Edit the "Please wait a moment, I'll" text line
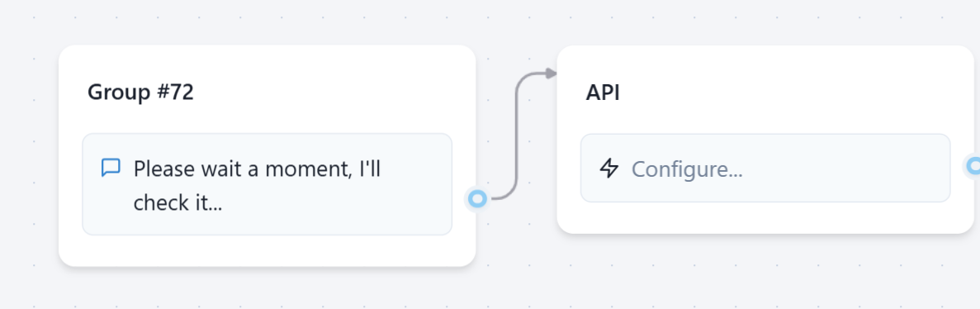 pos(257,169)
